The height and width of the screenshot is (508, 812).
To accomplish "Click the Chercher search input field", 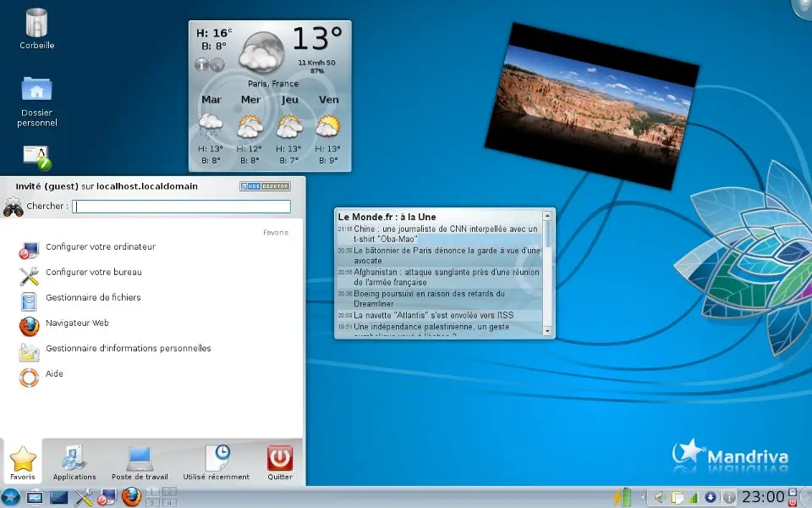I will click(x=181, y=207).
